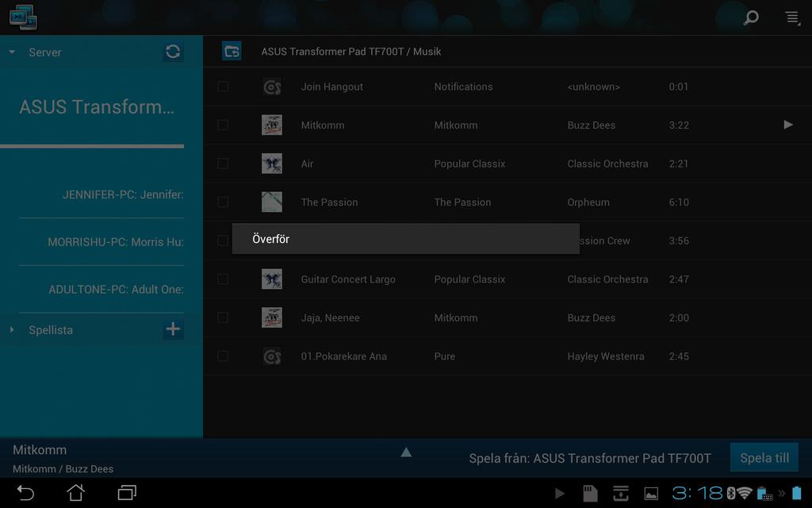Tap the 01.Pokarekare Ana audio icon
Screen dimensions: 812x508
[x=272, y=356]
